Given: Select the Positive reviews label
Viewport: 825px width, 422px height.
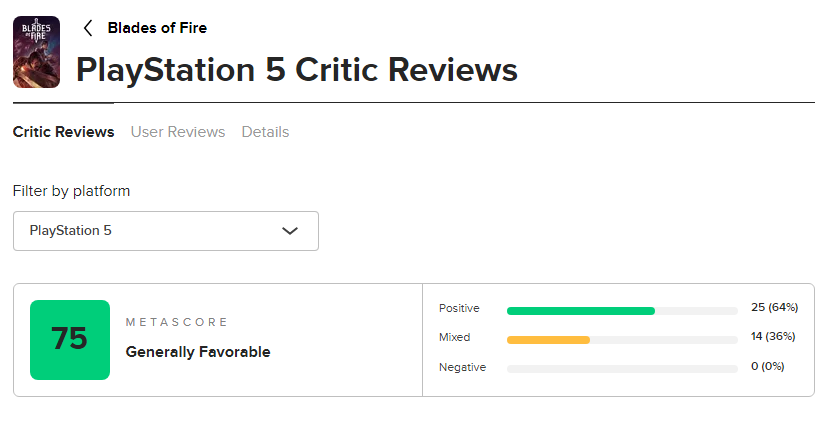Looking at the screenshot, I should [459, 309].
